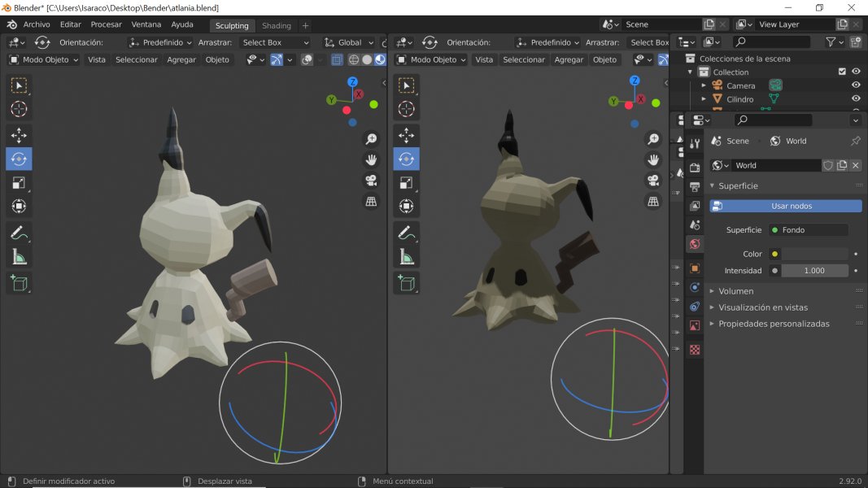Expand the Camera tree item
868x488 pixels.
pos(704,85)
